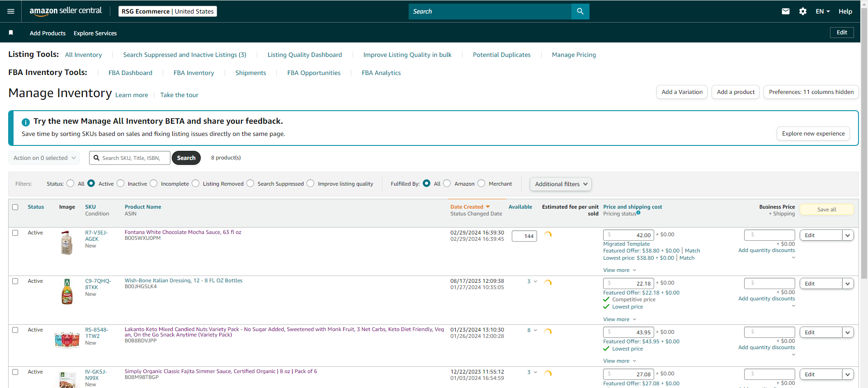Click the Add a product button
The height and width of the screenshot is (388, 868).
point(736,92)
